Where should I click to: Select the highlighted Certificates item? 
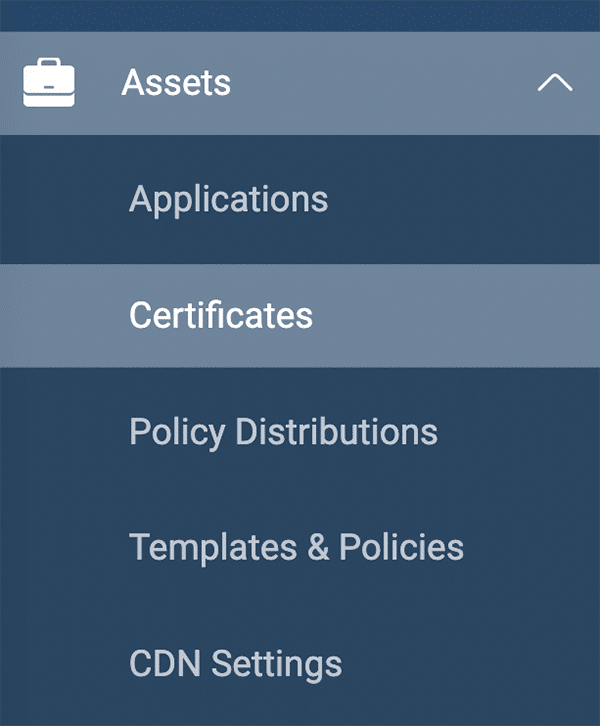pos(221,316)
